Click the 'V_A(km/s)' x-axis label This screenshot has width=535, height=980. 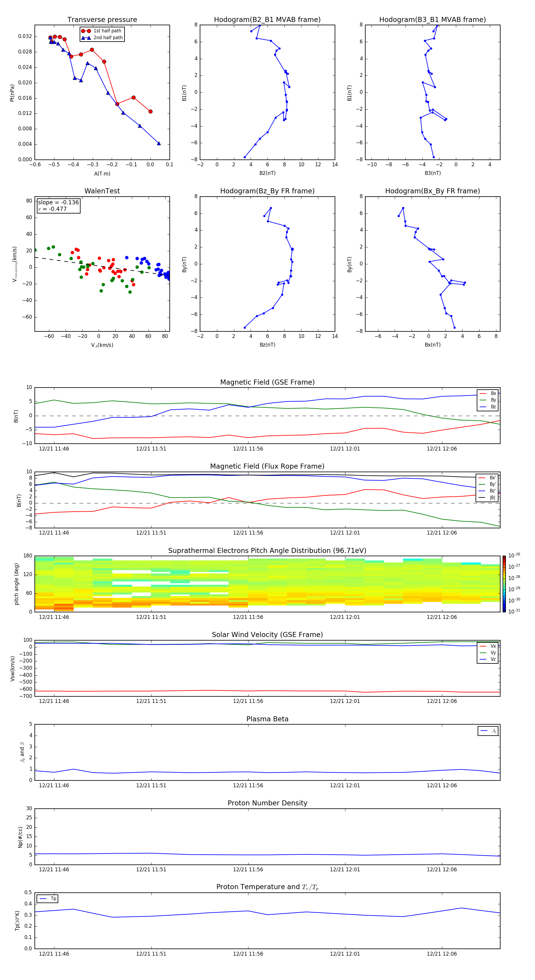coord(102,345)
